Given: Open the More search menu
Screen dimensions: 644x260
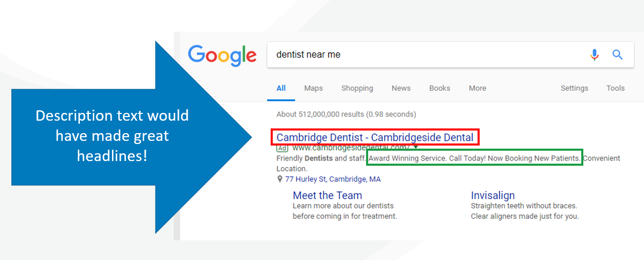Looking at the screenshot, I should click(478, 88).
